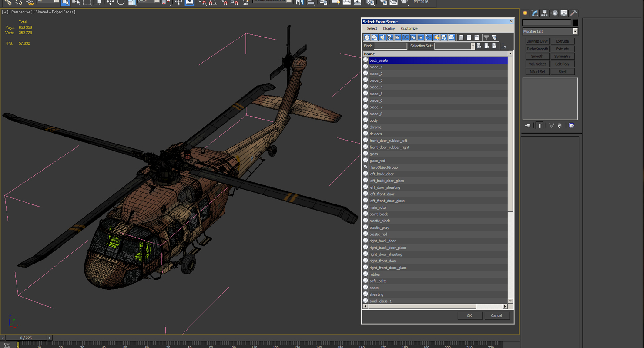The height and width of the screenshot is (348, 644).
Task: Click the list scroll-up arrow
Action: coord(510,54)
